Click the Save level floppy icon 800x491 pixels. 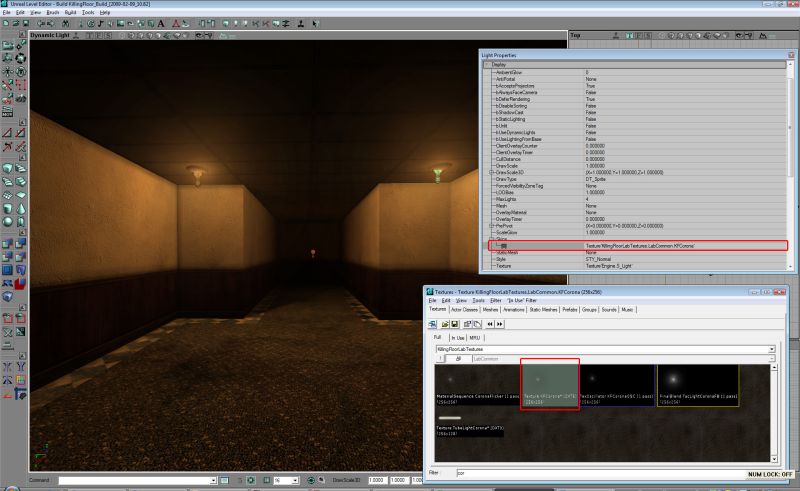tap(25, 23)
